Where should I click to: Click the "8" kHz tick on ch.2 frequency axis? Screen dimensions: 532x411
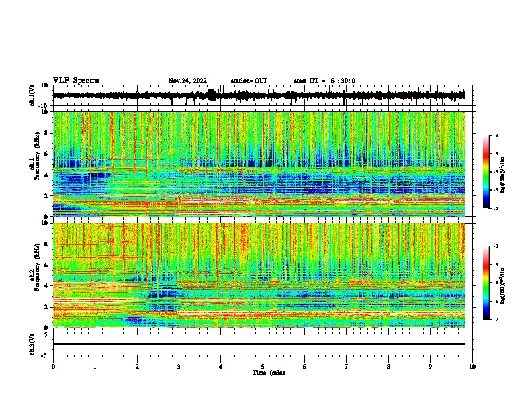(47, 244)
